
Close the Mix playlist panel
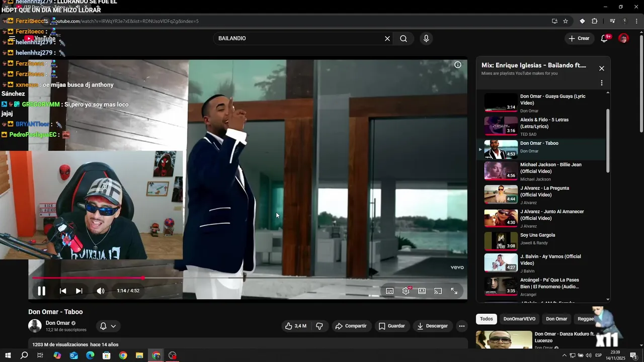coord(602,68)
